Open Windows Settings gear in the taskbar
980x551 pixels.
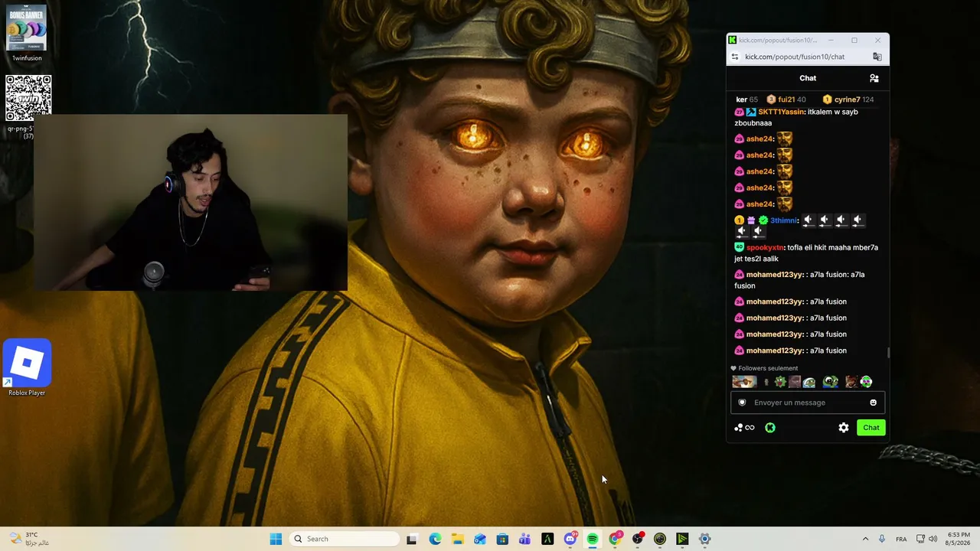click(705, 539)
